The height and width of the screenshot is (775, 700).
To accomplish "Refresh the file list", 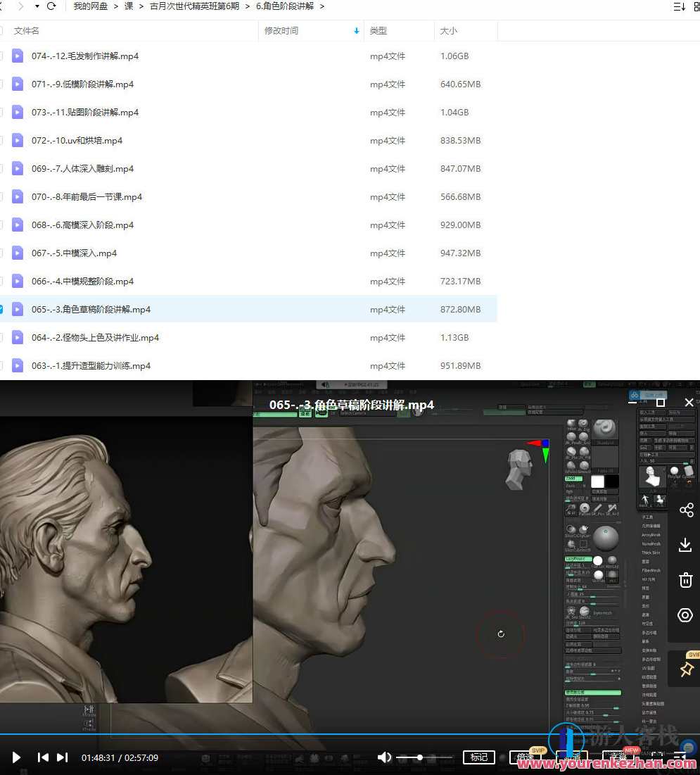I will [51, 6].
